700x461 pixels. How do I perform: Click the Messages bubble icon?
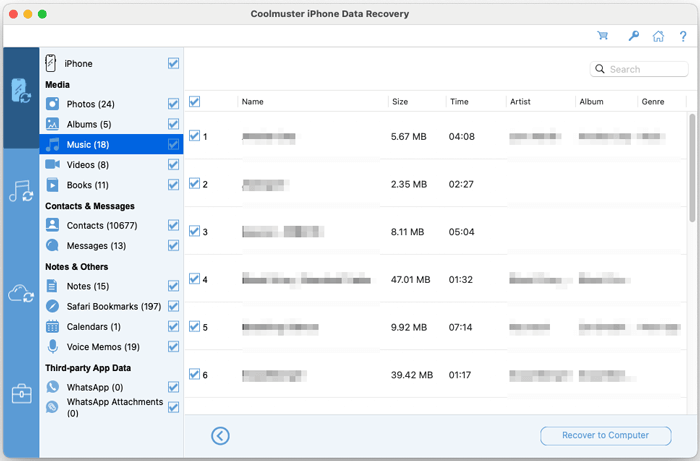click(52, 245)
